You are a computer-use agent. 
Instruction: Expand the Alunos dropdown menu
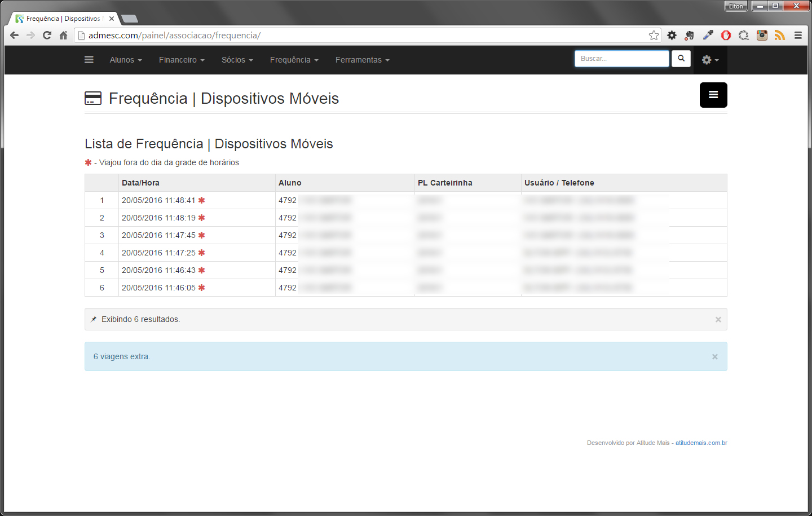coord(125,60)
